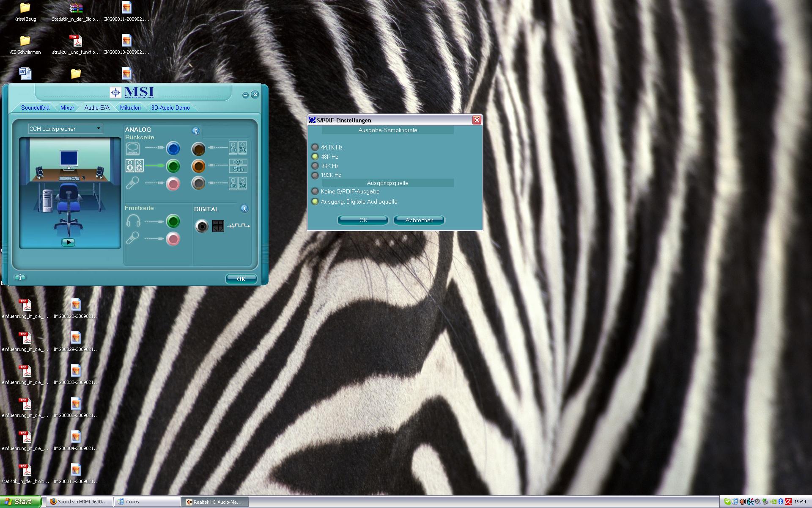Expand the 2CH Lautsprecher dropdown
Image resolution: width=812 pixels, height=508 pixels.
[99, 129]
